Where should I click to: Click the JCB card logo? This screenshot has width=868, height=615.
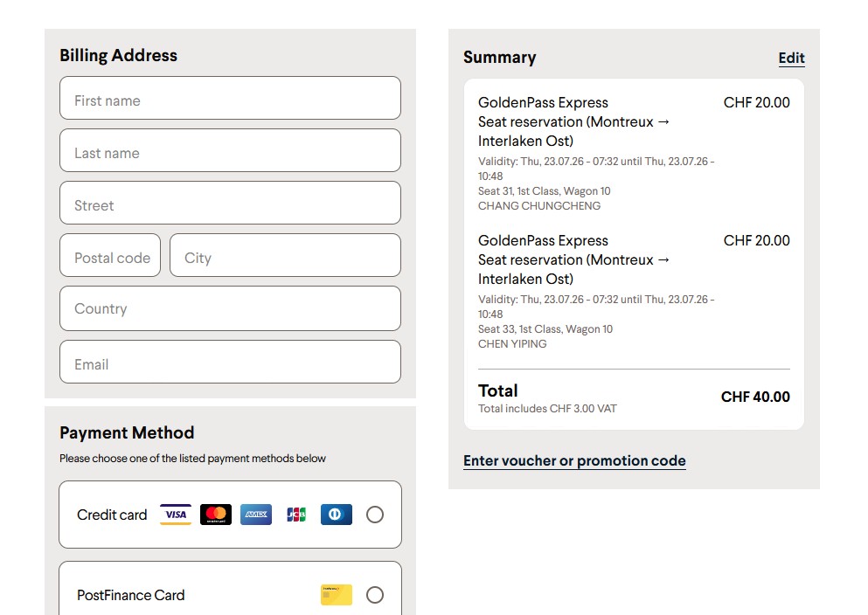296,515
